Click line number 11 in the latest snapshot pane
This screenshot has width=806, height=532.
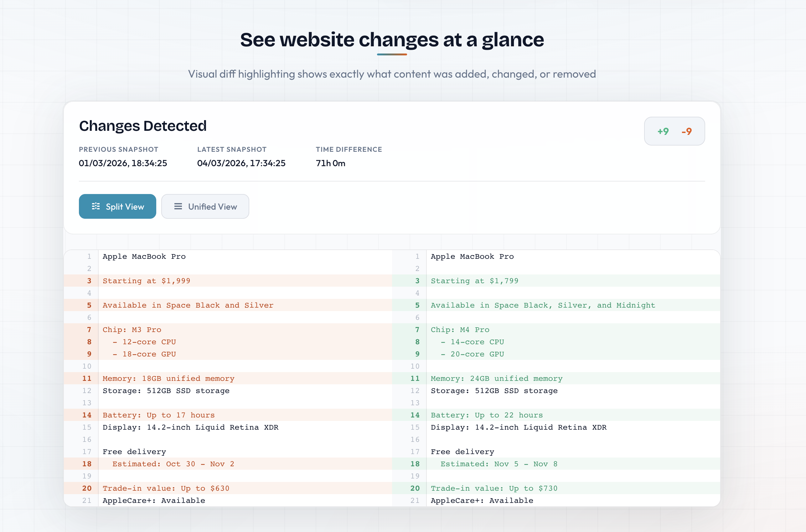(415, 378)
